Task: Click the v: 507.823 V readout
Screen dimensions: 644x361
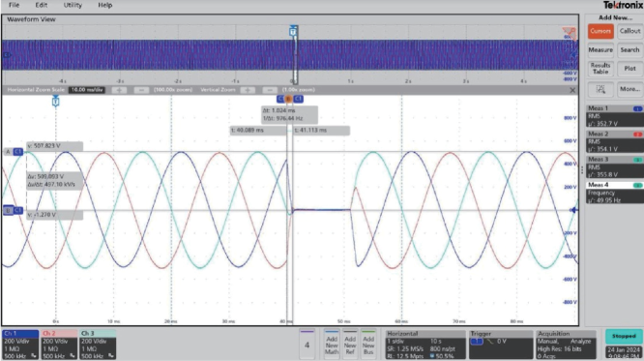Action: pyautogui.click(x=54, y=146)
